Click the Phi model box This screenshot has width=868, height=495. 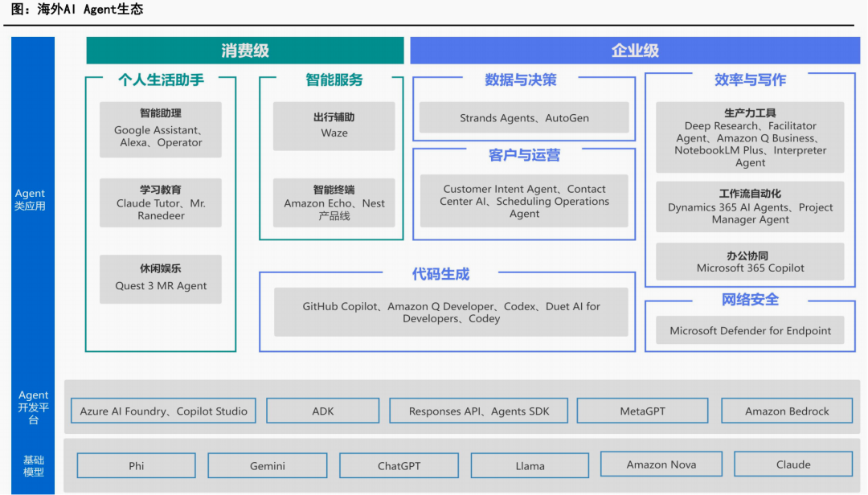[x=136, y=465]
